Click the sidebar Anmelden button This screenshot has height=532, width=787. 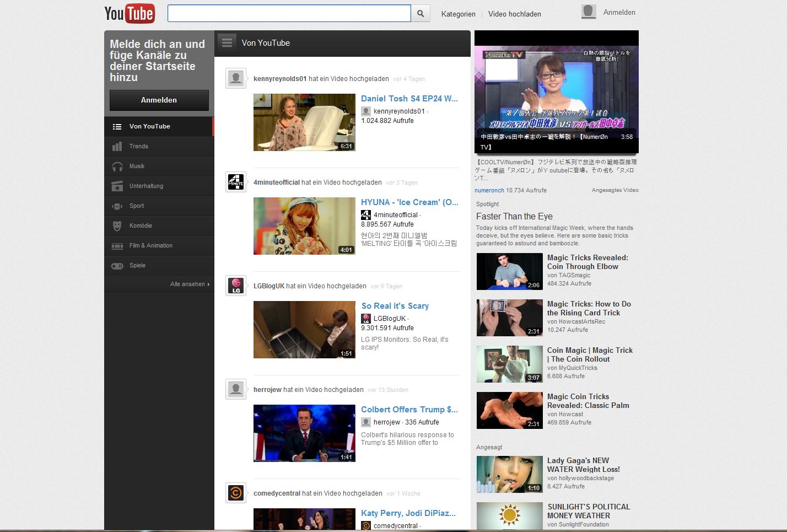tap(159, 100)
